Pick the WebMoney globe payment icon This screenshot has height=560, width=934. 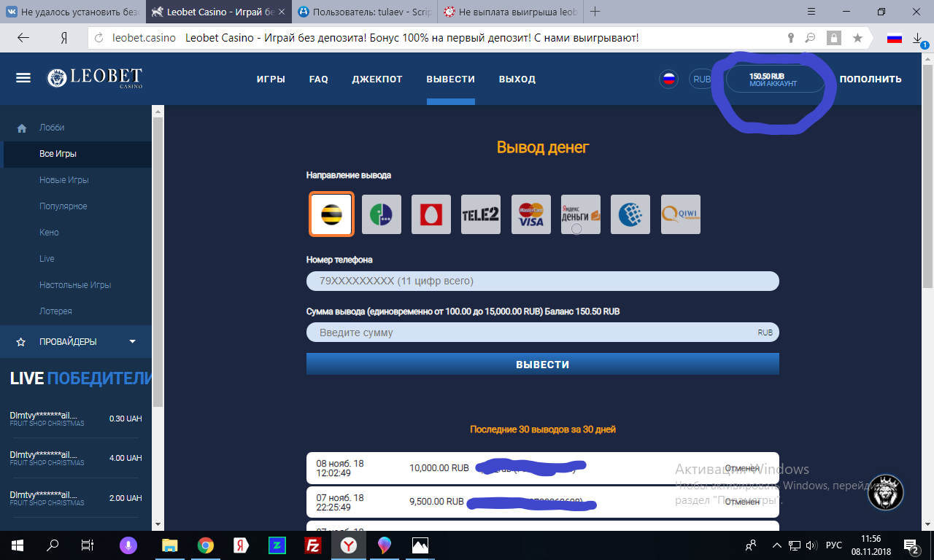[x=630, y=214]
